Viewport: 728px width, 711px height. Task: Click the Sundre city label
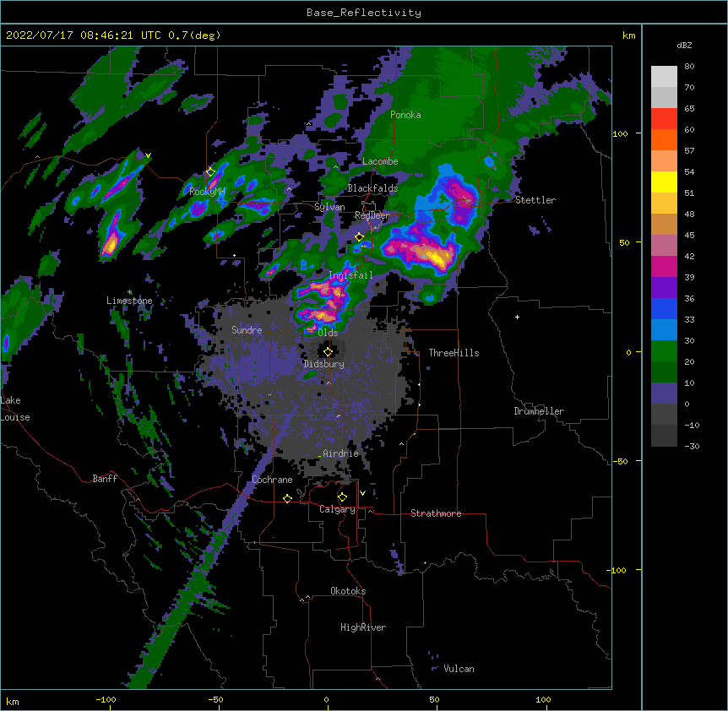pyautogui.click(x=247, y=330)
